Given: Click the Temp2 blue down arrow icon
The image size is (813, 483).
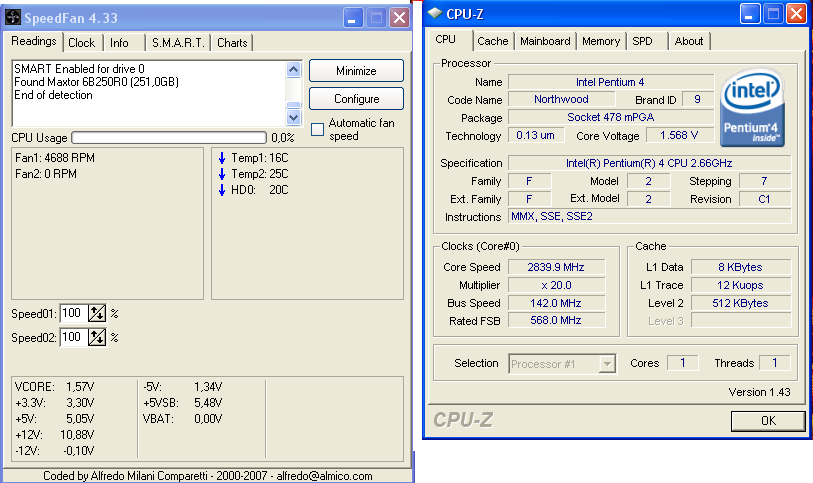Looking at the screenshot, I should click(x=222, y=174).
